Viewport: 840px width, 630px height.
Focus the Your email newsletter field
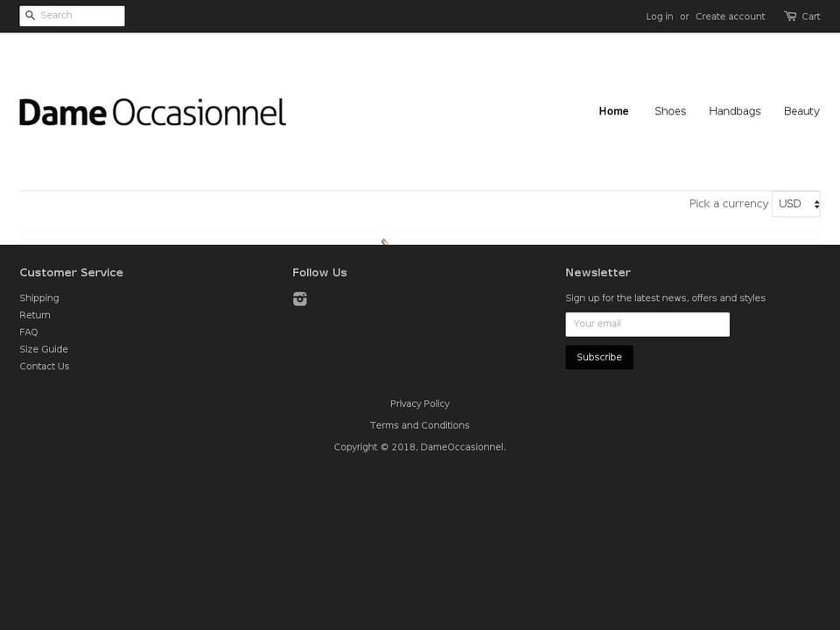647,324
